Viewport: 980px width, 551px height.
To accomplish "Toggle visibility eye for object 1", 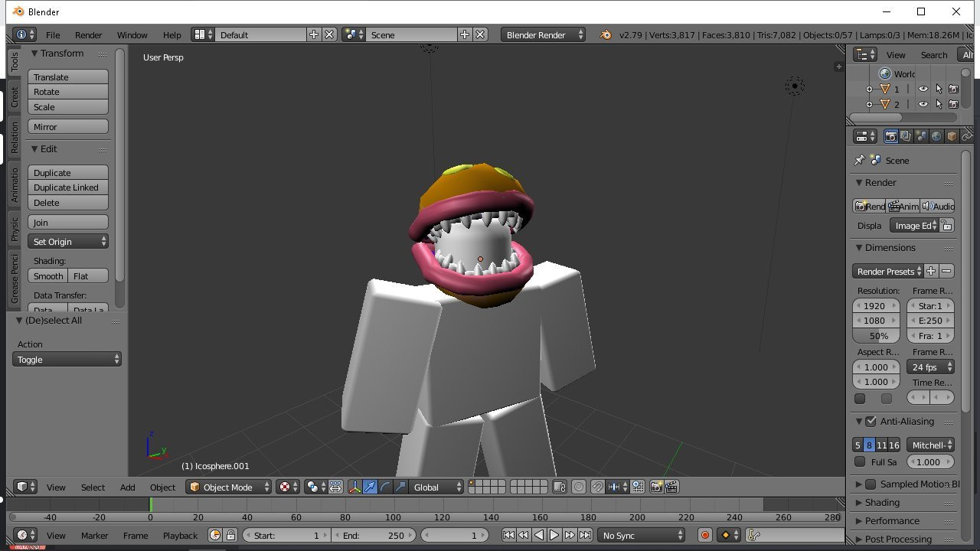I will tap(923, 89).
